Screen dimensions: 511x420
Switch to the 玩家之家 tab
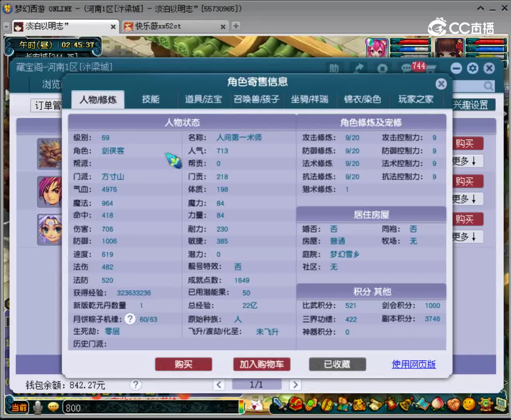(x=416, y=99)
